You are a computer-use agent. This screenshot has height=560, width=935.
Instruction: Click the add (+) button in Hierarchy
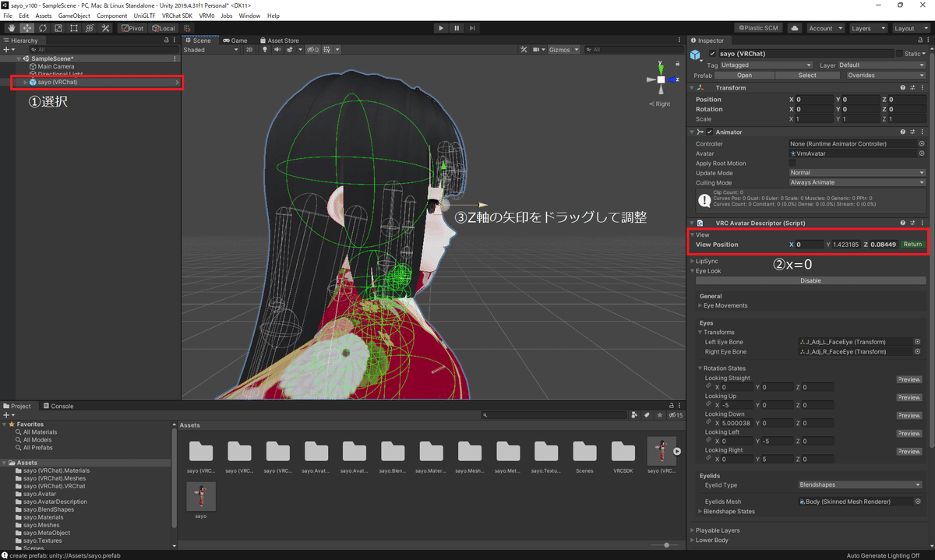(x=6, y=49)
